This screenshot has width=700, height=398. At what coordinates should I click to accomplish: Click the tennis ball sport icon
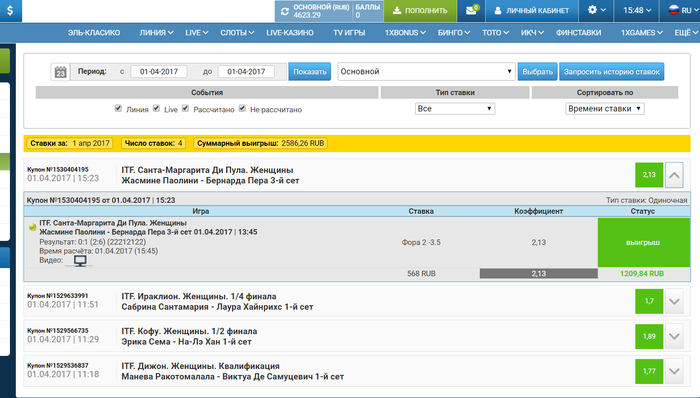(32, 227)
